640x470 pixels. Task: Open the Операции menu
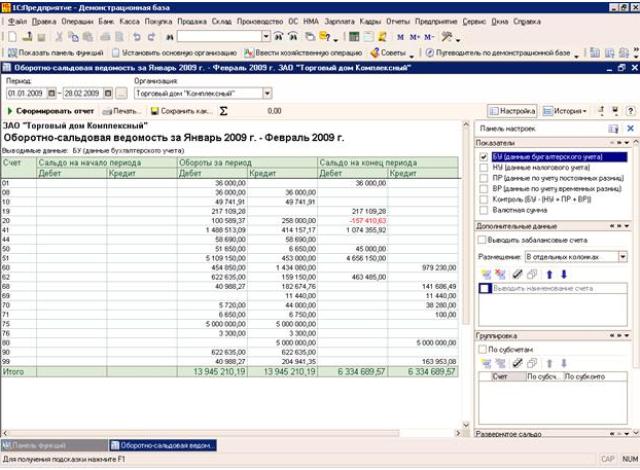point(77,21)
